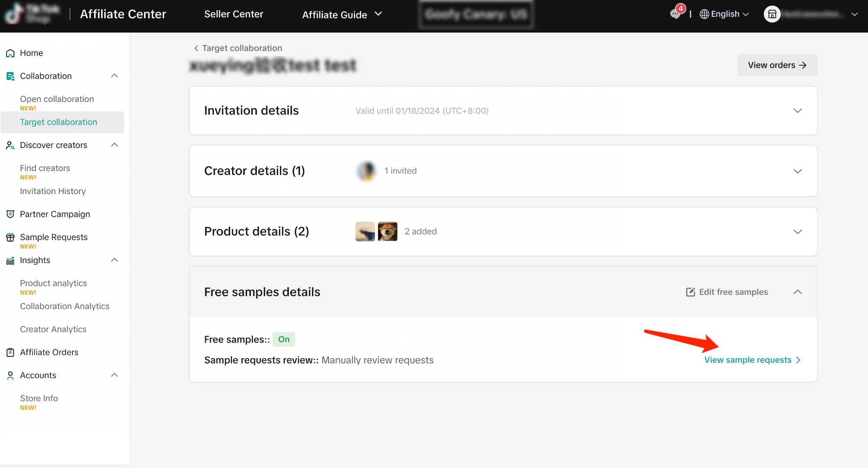
Task: Click the edit pencil icon for free samples
Action: [690, 292]
